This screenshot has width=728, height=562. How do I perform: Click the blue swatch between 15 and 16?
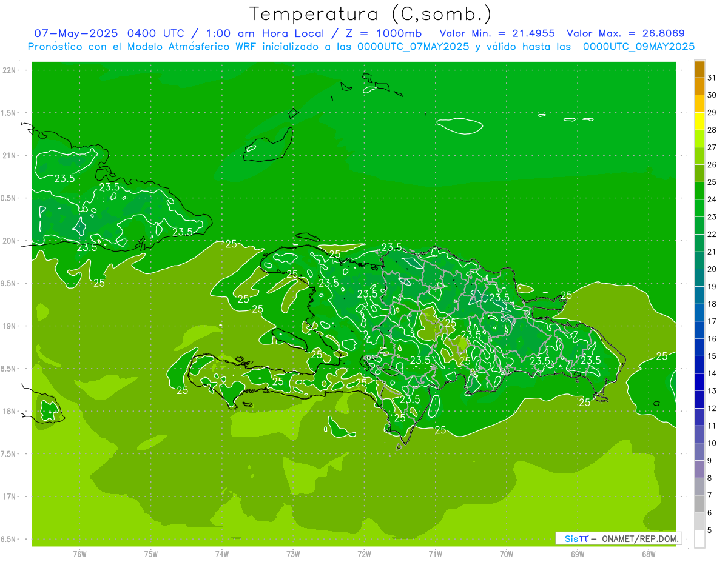(699, 347)
